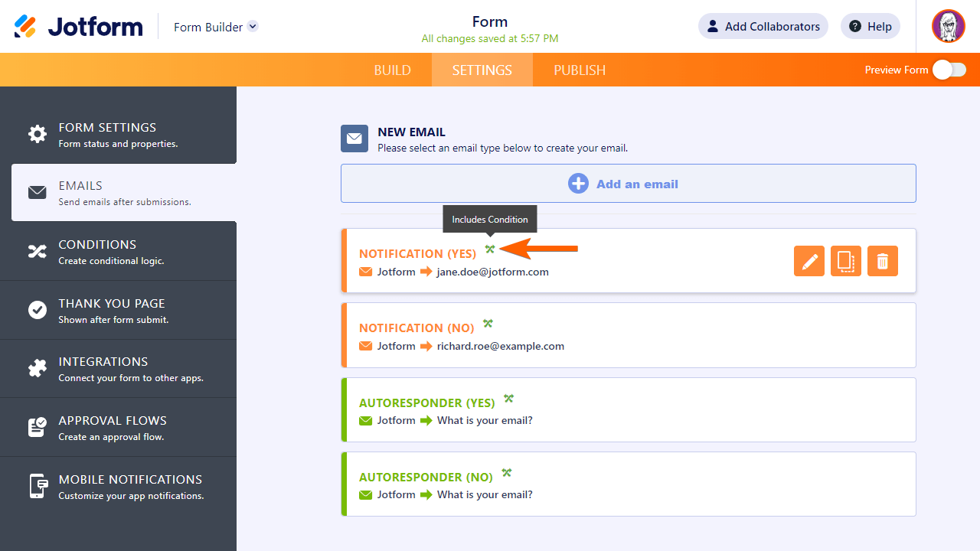Click the condition icon beside Notification (Yes)
The height and width of the screenshot is (551, 980).
pos(490,249)
